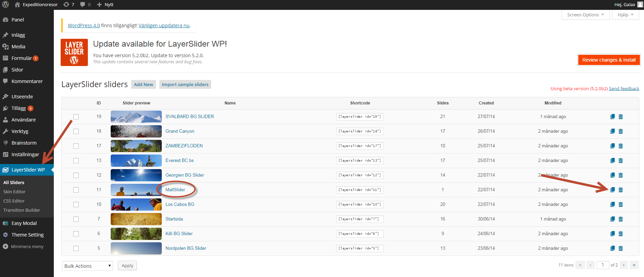Duplicate the Startsida slider
The height and width of the screenshot is (277, 644).
pyautogui.click(x=612, y=219)
